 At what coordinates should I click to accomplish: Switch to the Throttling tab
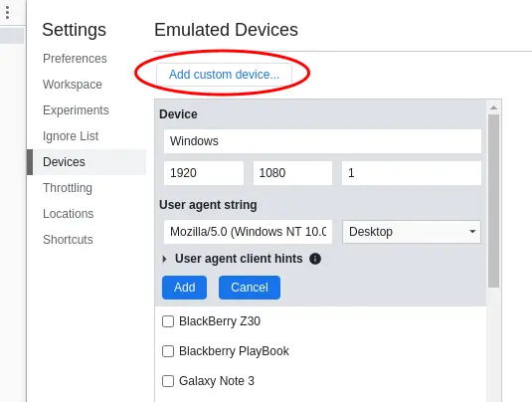68,188
